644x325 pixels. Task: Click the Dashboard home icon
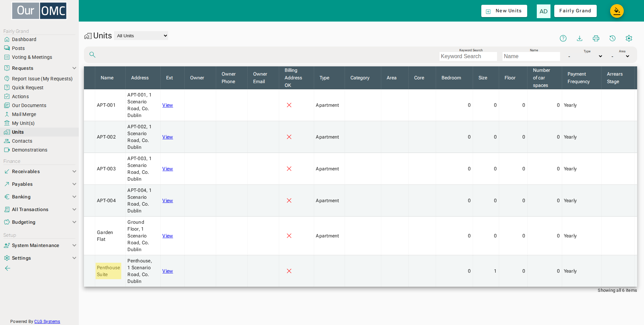point(7,39)
